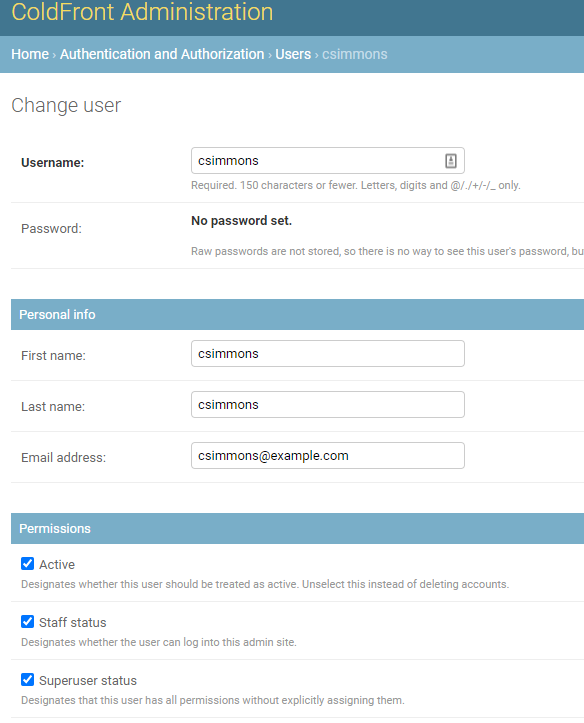Click the Active checkbox label

point(57,564)
